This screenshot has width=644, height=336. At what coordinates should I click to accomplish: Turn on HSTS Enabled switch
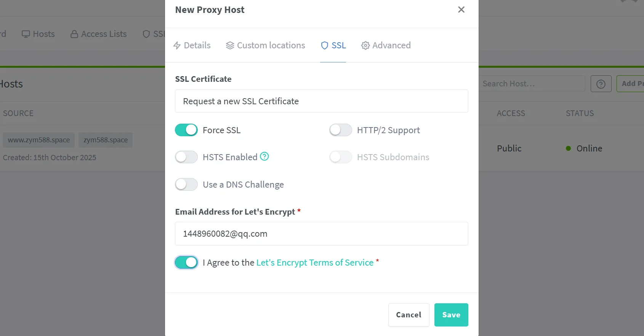[186, 157]
